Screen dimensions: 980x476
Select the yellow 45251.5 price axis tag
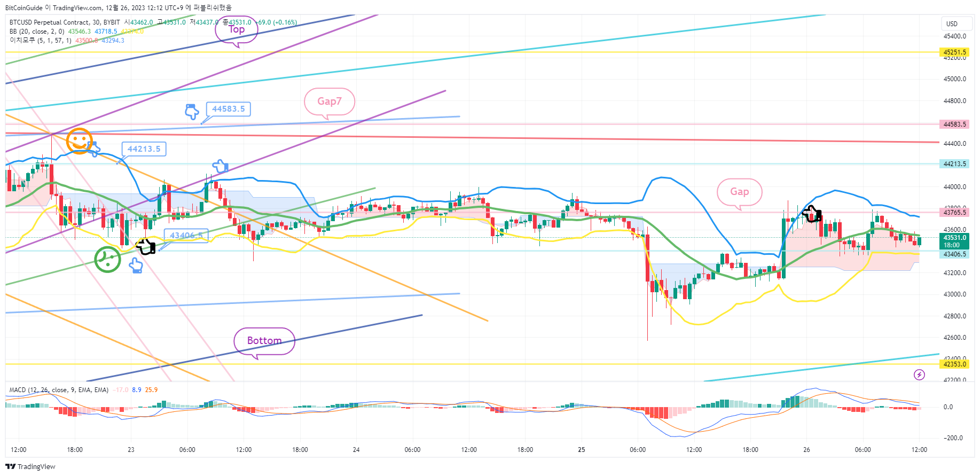tap(955, 52)
